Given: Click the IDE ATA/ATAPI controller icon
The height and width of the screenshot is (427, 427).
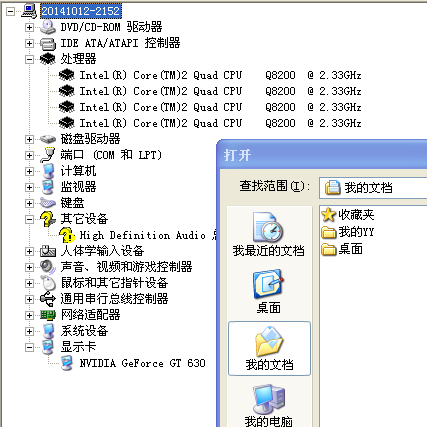Looking at the screenshot, I should [48, 43].
